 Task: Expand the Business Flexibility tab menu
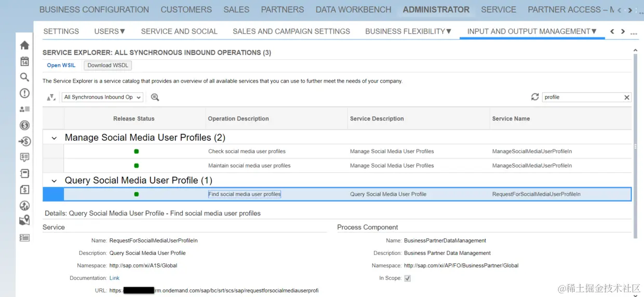coord(408,31)
